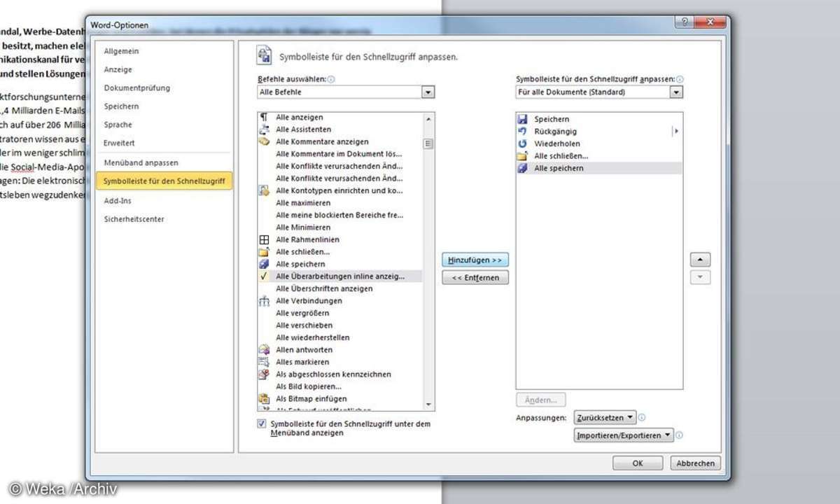This screenshot has height=504, width=840.
Task: Click the Alles markieren icon
Action: click(x=264, y=362)
